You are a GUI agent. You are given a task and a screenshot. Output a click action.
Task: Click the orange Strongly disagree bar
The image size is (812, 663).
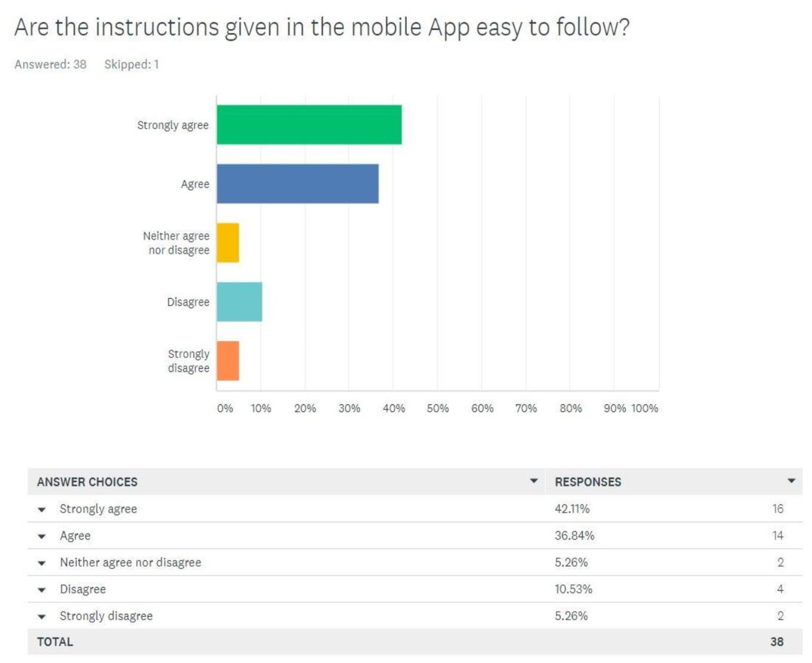click(228, 361)
